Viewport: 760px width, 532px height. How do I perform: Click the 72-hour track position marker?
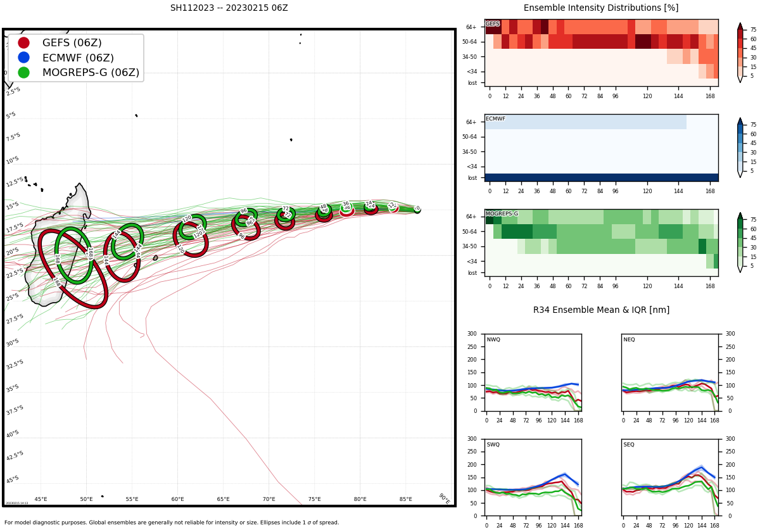(286, 213)
